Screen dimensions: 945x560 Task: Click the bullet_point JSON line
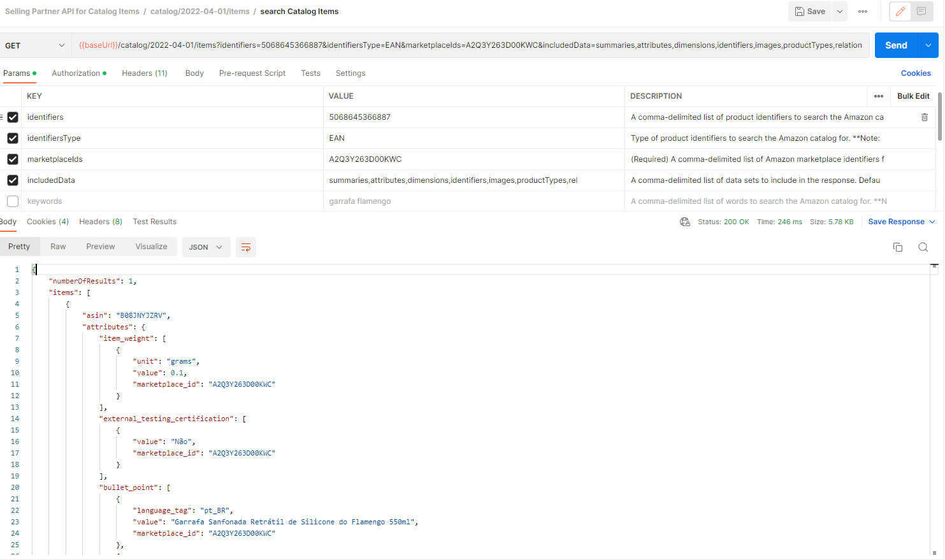135,487
